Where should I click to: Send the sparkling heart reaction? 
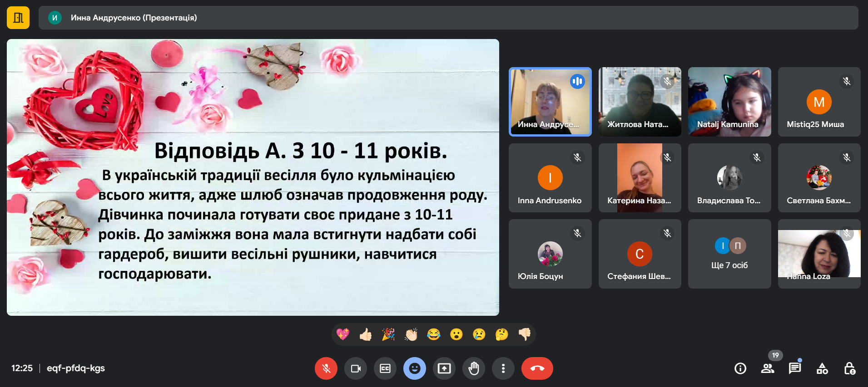(x=343, y=334)
